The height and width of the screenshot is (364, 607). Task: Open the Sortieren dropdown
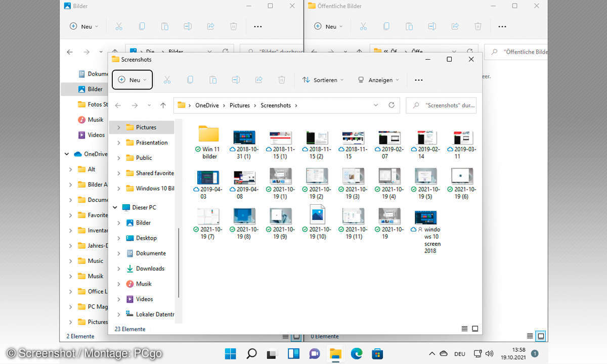pyautogui.click(x=323, y=80)
